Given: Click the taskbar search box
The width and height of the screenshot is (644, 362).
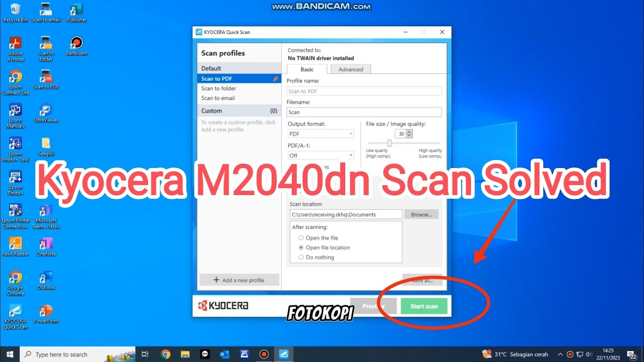Looking at the screenshot, I should click(x=77, y=354).
